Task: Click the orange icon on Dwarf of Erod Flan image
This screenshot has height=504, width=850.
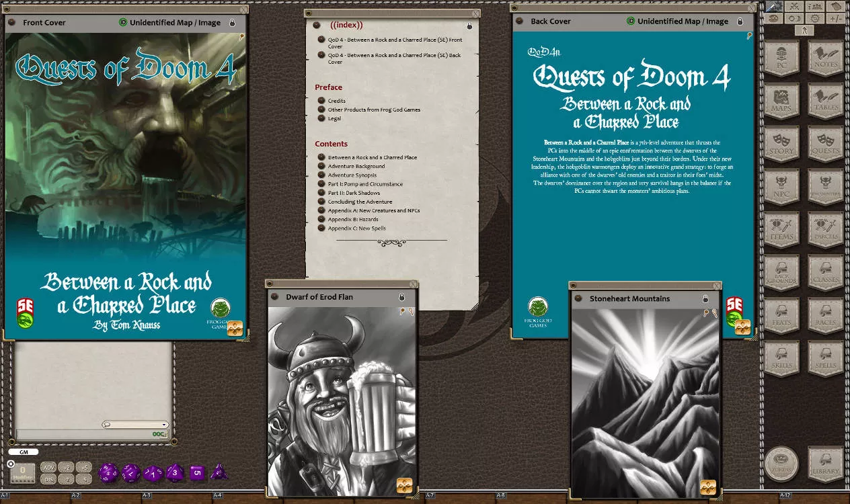Action: pos(404,485)
